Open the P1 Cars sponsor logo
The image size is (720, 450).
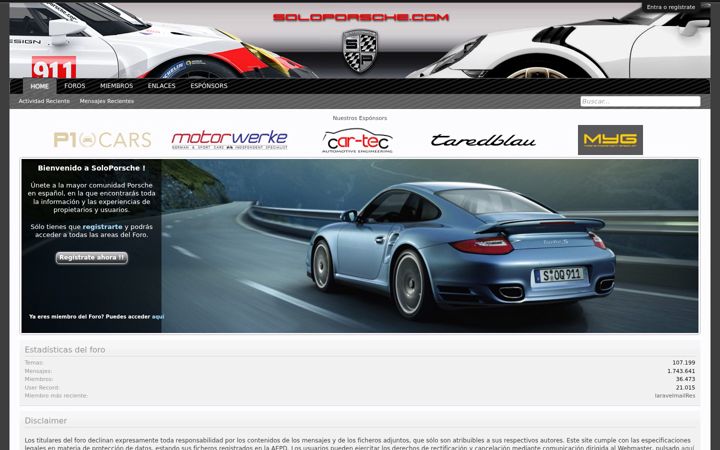[x=102, y=140]
